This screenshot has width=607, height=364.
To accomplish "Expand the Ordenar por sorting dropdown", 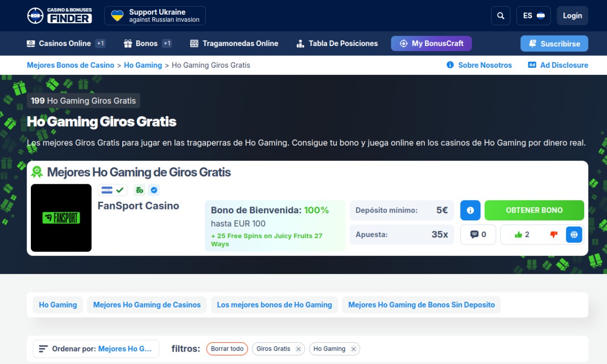I will [96, 349].
